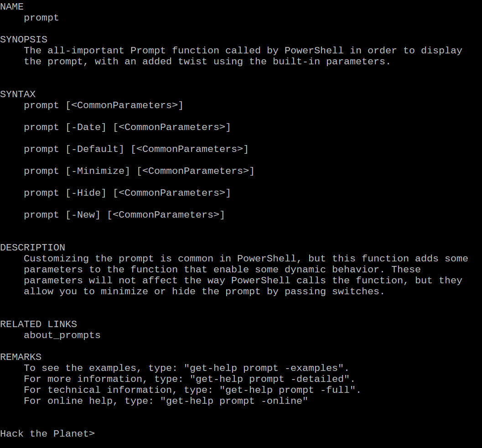The image size is (482, 448).
Task: Click the first syntax line's <CommonParameters> text
Action: point(124,105)
